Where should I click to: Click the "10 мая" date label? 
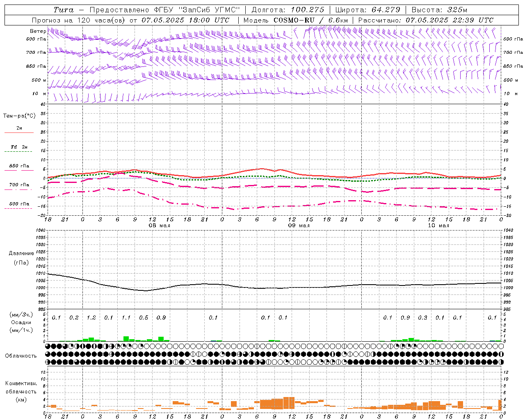438,226
